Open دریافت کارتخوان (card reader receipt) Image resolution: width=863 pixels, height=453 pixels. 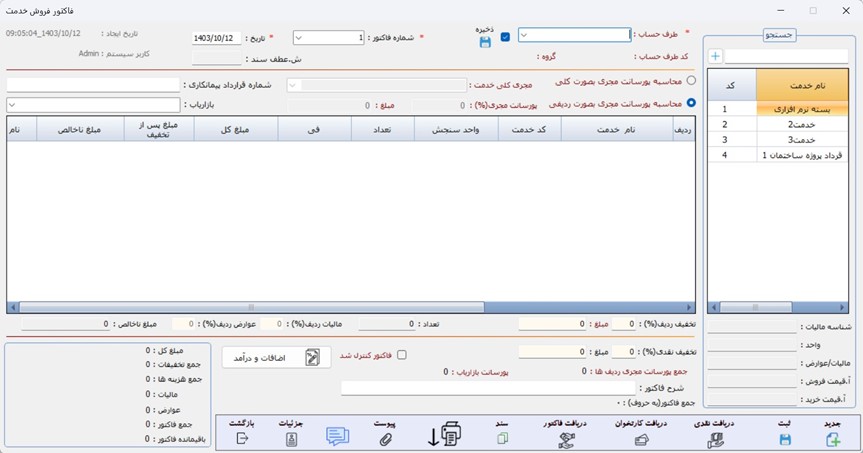pyautogui.click(x=641, y=438)
